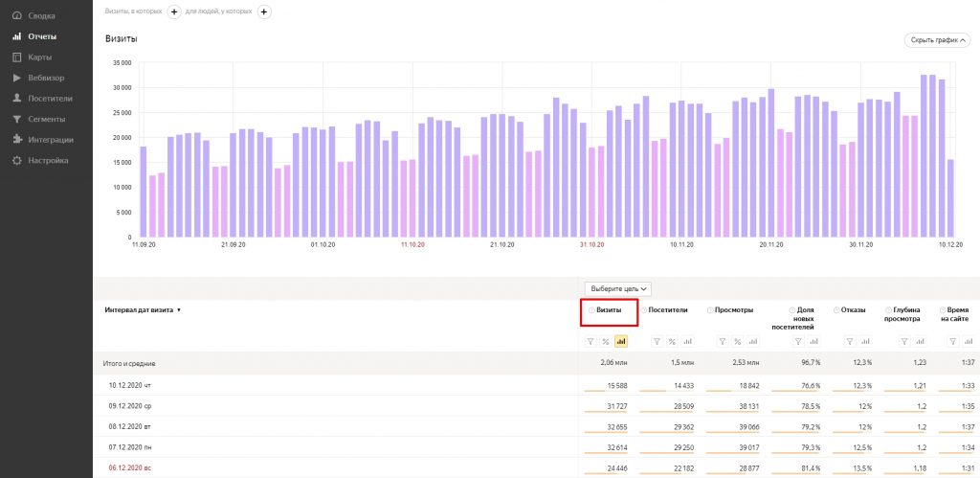Sort table by Посетители column header
The width and height of the screenshot is (980, 478).
click(x=668, y=310)
